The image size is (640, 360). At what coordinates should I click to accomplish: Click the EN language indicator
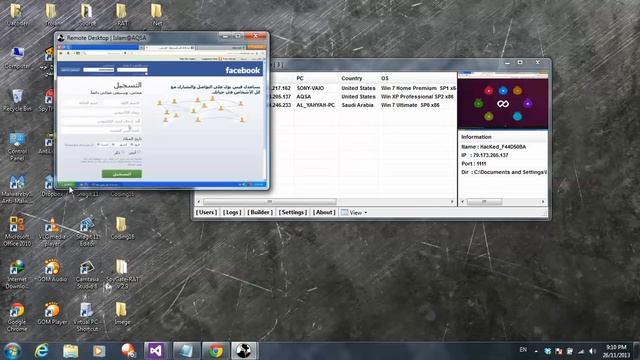pyautogui.click(x=523, y=350)
